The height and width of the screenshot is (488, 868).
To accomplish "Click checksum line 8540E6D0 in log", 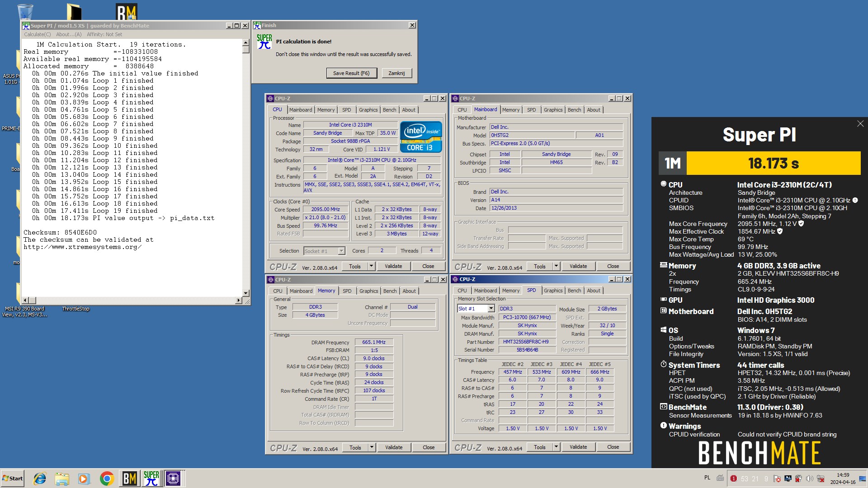I will coord(60,232).
